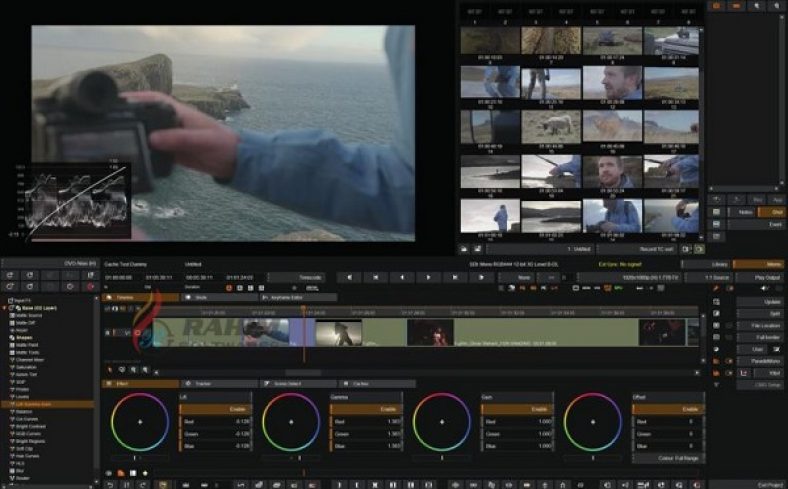The height and width of the screenshot is (489, 788).
Task: Click the Lift color wheel
Action: click(x=139, y=422)
